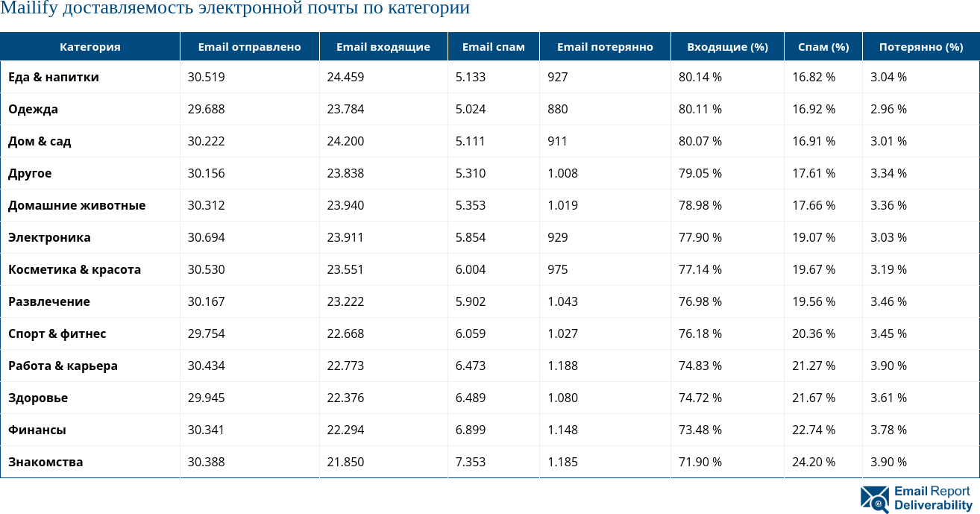
Task: Click the Дом & сад row label
Action: coord(40,141)
